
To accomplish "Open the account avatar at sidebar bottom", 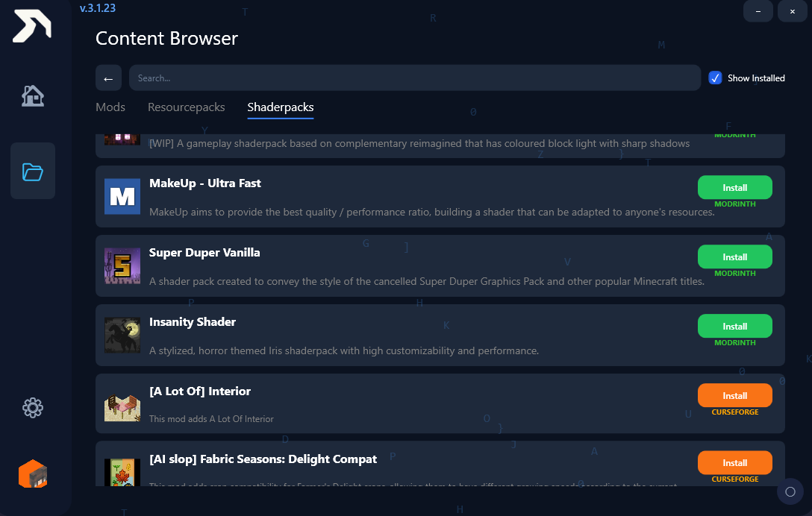I will coord(33,474).
